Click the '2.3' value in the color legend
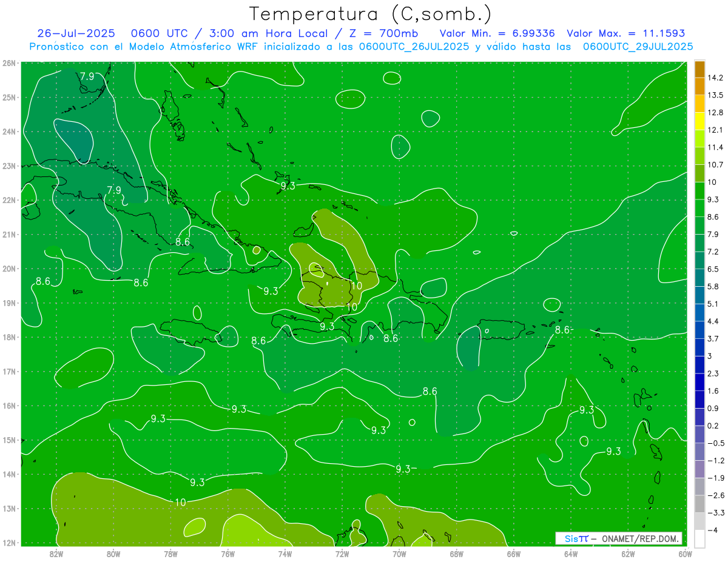Image resolution: width=728 pixels, height=562 pixels. click(x=713, y=373)
